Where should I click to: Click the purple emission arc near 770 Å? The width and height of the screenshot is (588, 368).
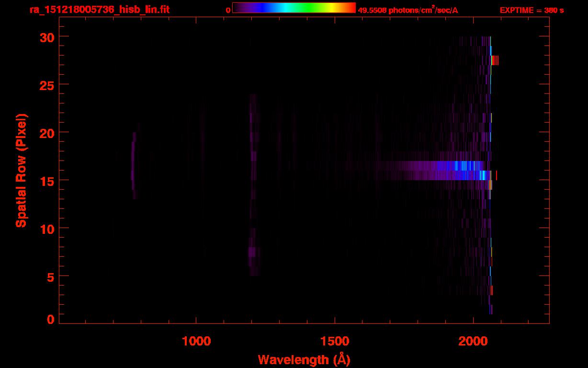pos(134,165)
